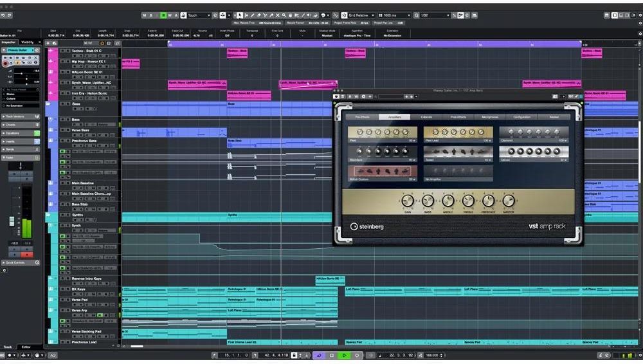Open Configuration tab in VST Amp Rack
643x364 pixels.
click(x=521, y=117)
